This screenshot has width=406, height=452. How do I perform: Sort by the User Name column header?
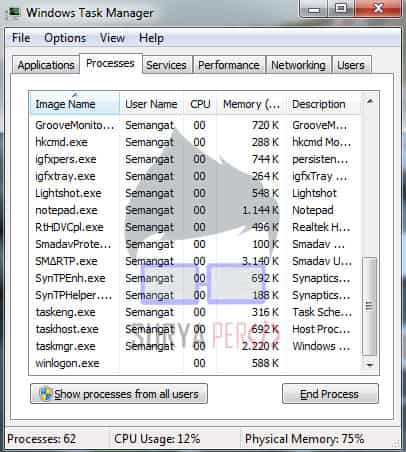(151, 104)
